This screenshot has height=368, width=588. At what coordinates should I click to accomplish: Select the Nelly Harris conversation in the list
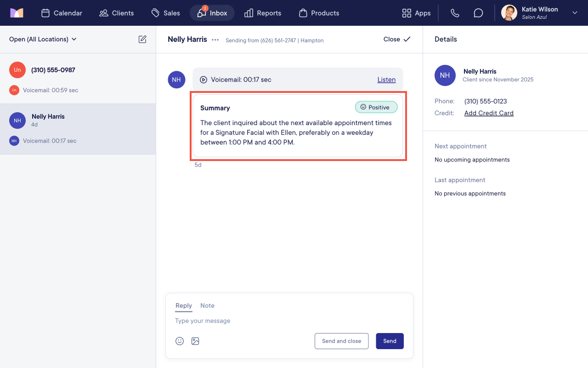pos(78,129)
